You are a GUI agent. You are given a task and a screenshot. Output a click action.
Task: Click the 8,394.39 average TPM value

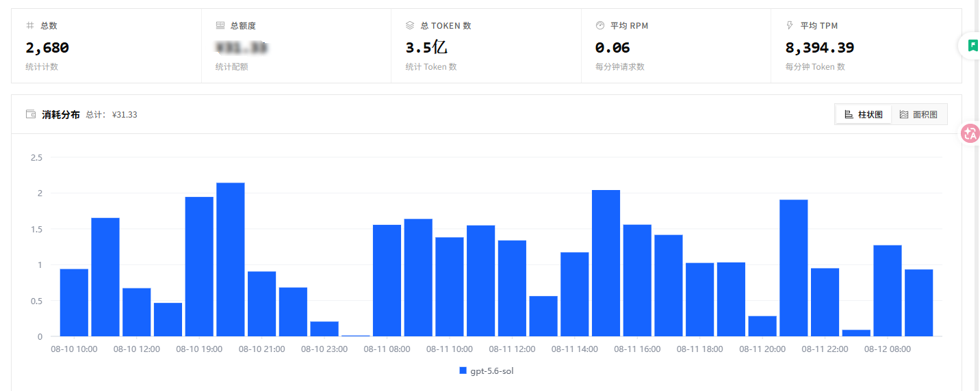click(x=820, y=48)
